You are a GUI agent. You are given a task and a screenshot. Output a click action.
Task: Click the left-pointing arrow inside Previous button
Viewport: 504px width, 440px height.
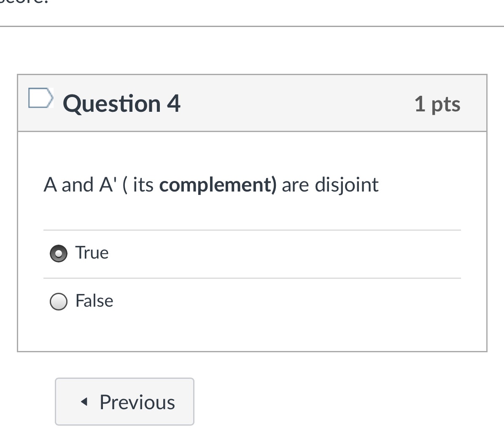click(x=84, y=402)
